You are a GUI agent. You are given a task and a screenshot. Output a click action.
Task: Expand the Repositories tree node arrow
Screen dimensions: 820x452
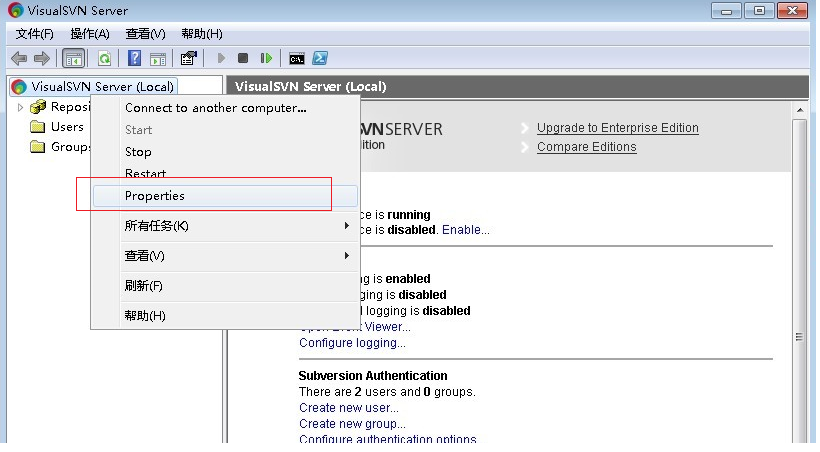click(20, 107)
